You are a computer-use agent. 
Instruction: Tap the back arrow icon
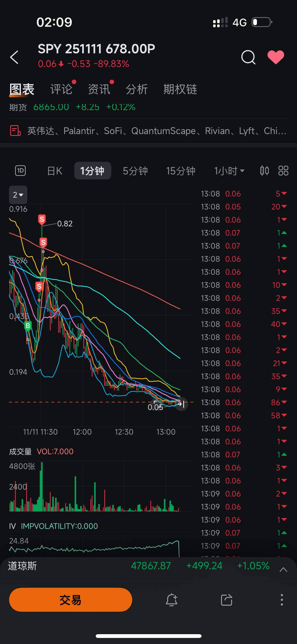click(14, 57)
